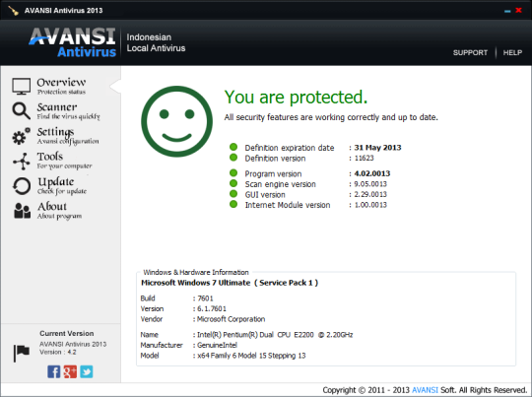The height and width of the screenshot is (397, 532).
Task: Click definition version value '11623'
Action: coord(364,159)
